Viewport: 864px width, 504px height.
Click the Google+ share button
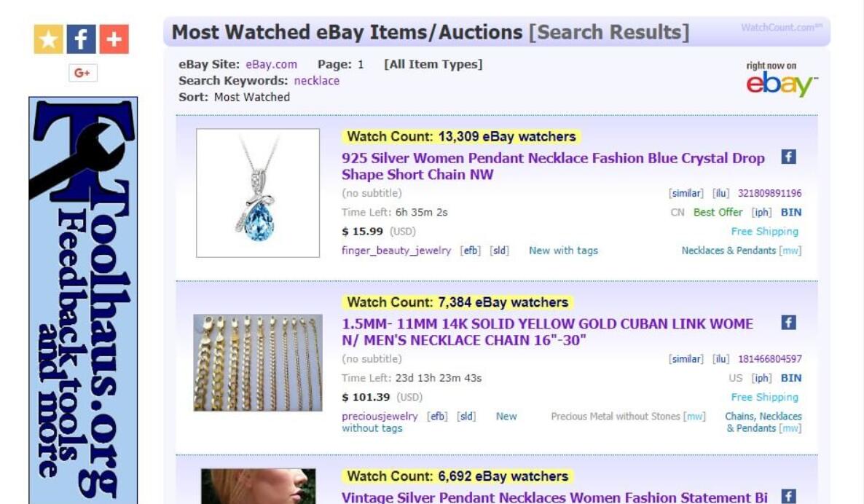coord(82,73)
